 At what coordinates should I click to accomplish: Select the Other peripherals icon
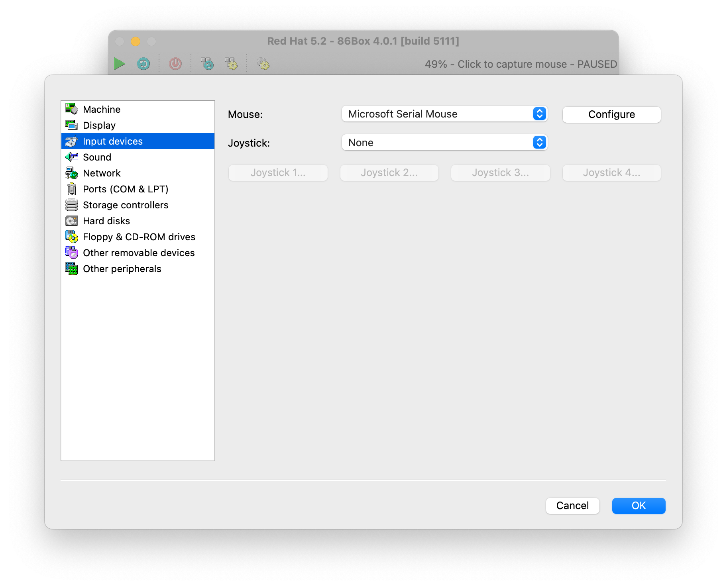pyautogui.click(x=72, y=269)
